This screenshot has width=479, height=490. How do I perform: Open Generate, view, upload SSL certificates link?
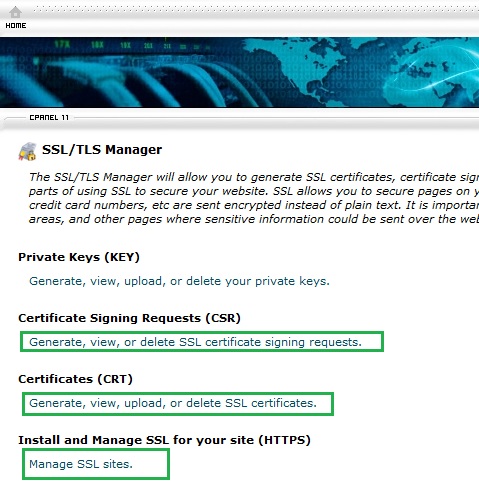pos(173,403)
